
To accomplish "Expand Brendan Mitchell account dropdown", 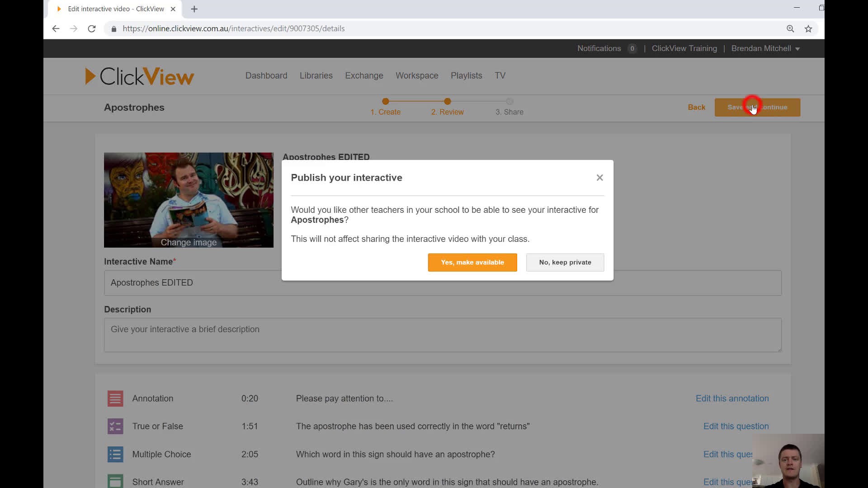I will point(765,48).
